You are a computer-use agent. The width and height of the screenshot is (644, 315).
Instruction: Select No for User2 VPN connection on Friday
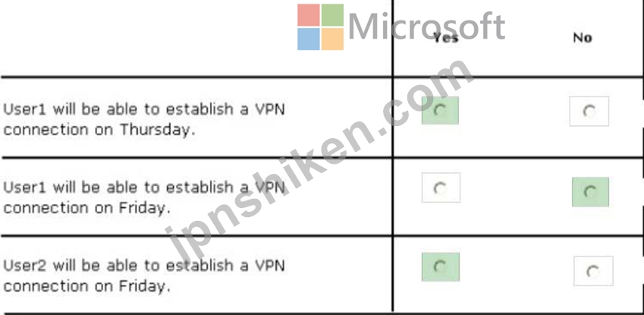point(593,271)
